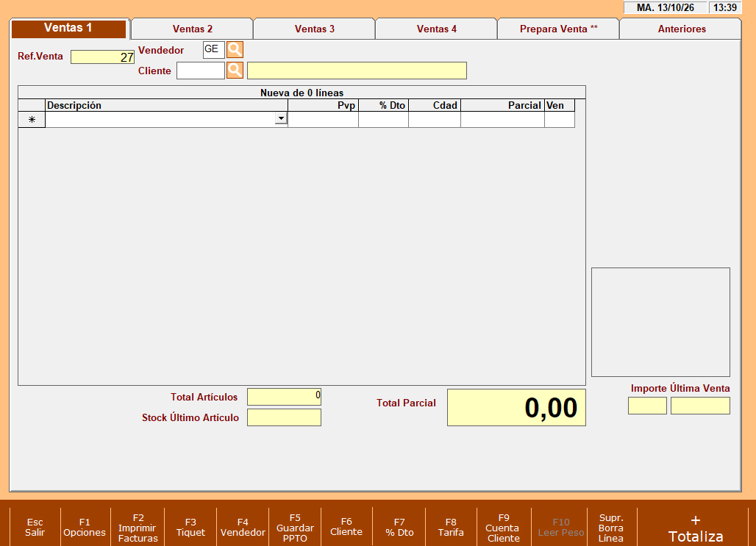Click the Cdad cell in the new row
Viewport: 756px width, 546px height.
[x=435, y=120]
